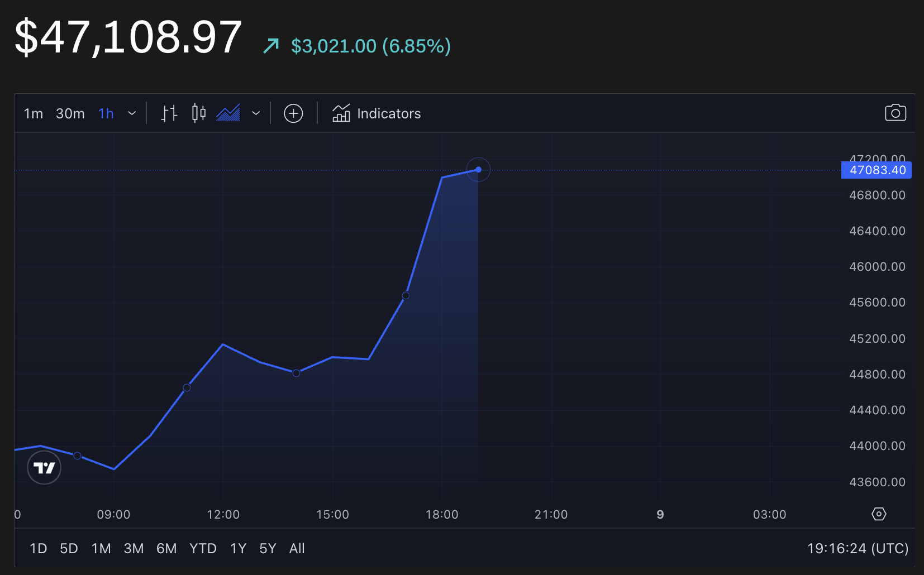Select the 5Y date range

(268, 548)
